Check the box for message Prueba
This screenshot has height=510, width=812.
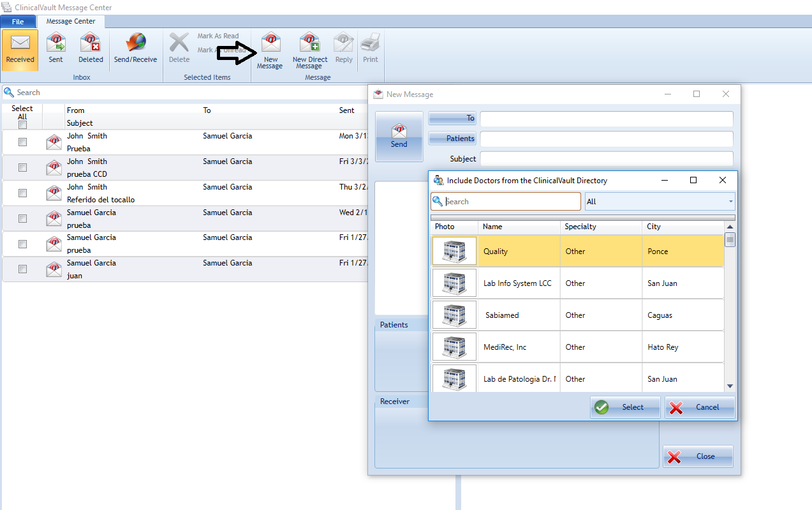point(22,142)
